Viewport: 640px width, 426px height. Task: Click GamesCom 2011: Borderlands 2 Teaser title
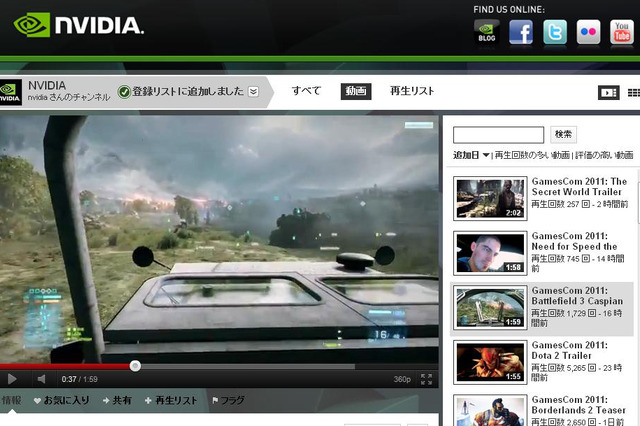(x=578, y=405)
